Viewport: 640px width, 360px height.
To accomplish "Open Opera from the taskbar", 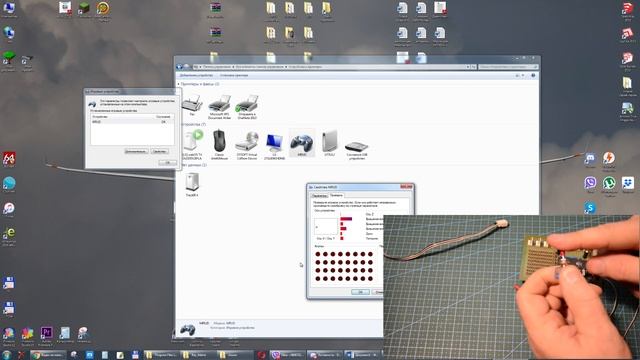I will (x=261, y=355).
